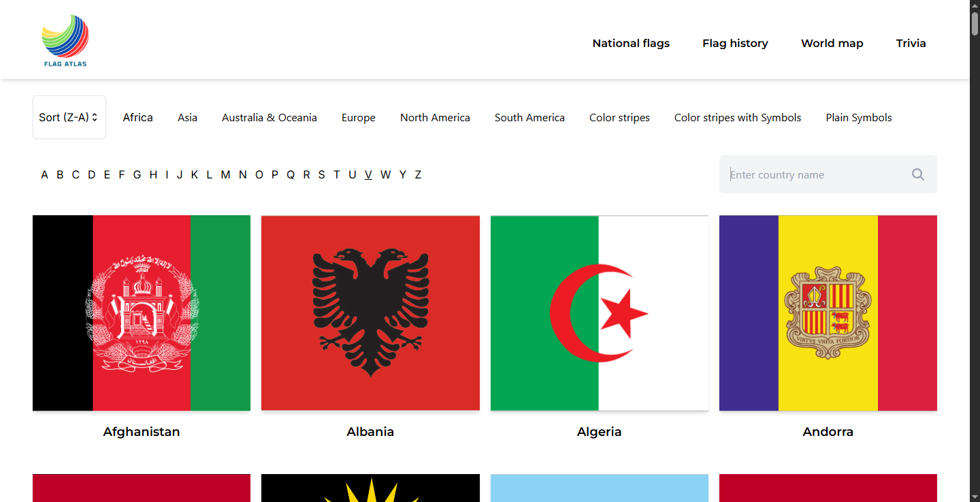
Task: Filter flags by Africa
Action: pos(137,117)
